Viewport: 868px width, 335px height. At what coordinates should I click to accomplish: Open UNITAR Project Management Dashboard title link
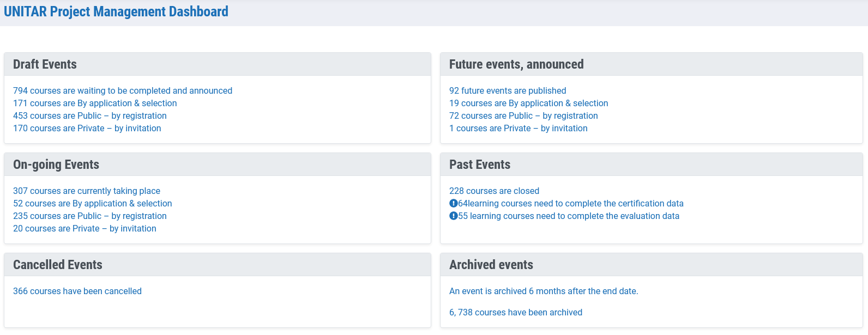pos(116,11)
